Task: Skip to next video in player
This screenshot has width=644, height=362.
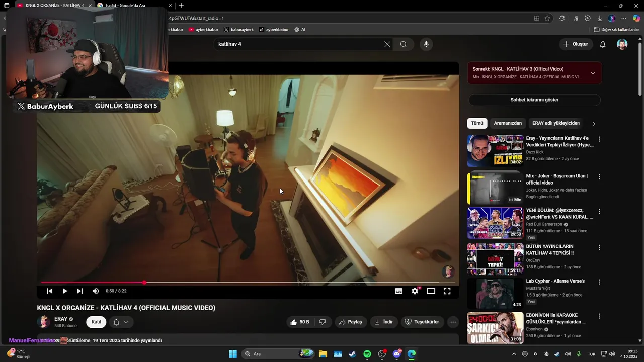Action: pyautogui.click(x=79, y=291)
